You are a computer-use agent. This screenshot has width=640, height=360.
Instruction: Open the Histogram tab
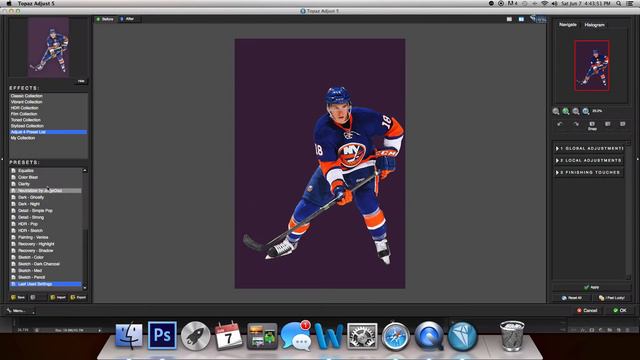tap(594, 25)
